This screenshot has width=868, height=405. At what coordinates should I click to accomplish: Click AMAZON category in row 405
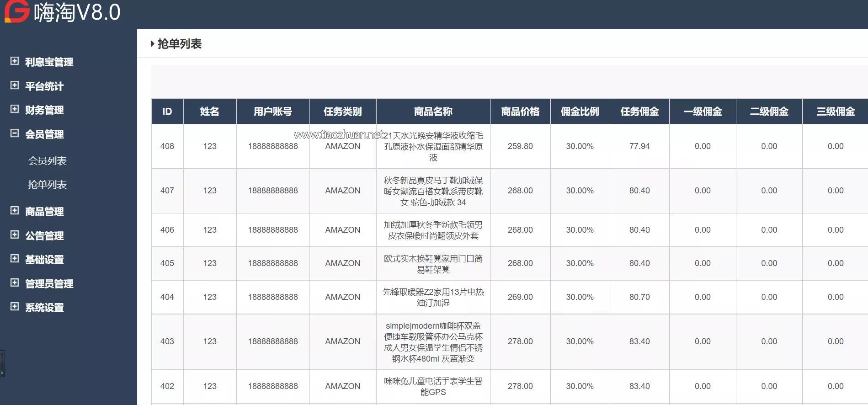coord(343,263)
